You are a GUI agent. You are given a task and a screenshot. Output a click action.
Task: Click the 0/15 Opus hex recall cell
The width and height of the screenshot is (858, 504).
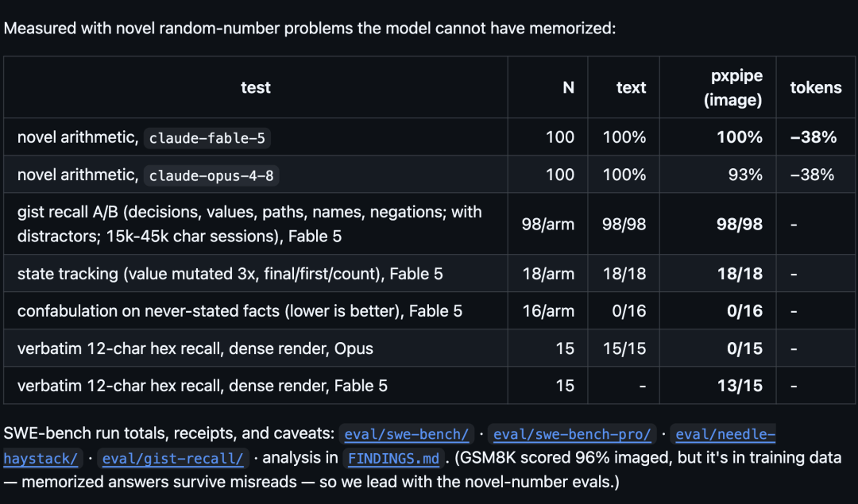click(744, 348)
